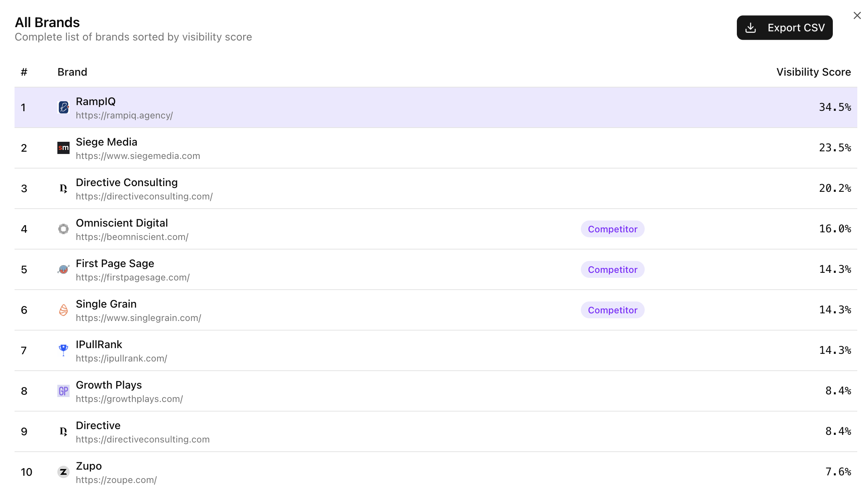The image size is (868, 496).
Task: Click the Zupo Z logo icon
Action: click(x=63, y=472)
